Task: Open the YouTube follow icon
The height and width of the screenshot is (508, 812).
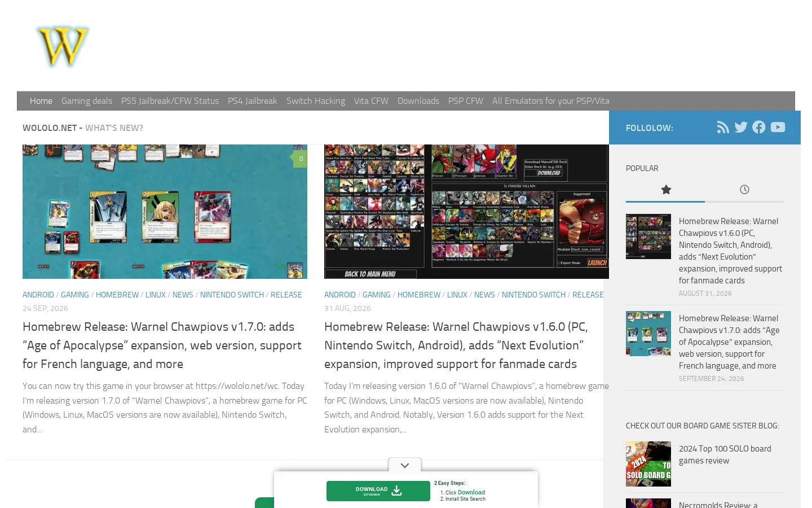Action: point(778,128)
